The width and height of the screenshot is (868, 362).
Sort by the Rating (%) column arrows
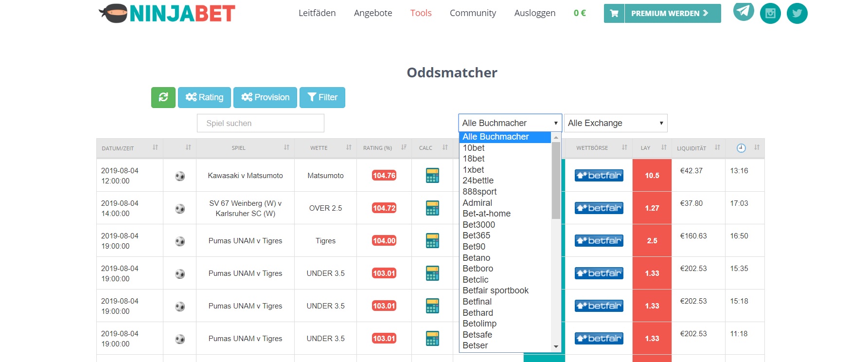[x=404, y=147]
